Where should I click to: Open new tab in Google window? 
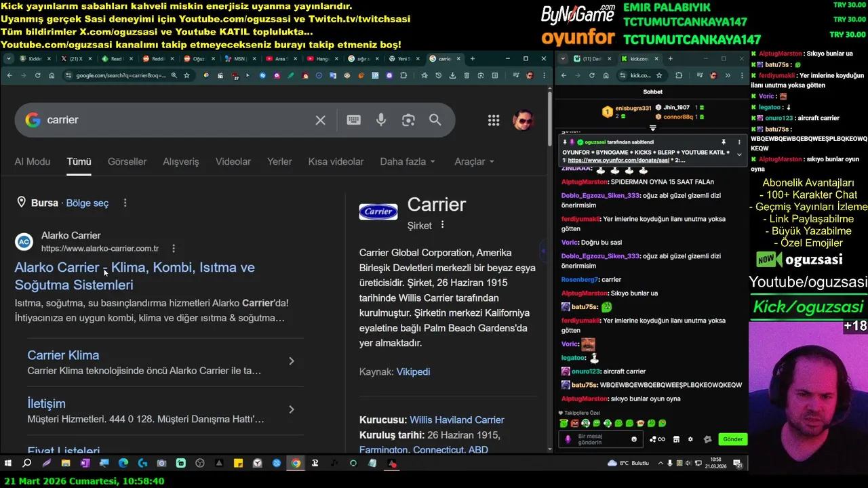click(473, 59)
